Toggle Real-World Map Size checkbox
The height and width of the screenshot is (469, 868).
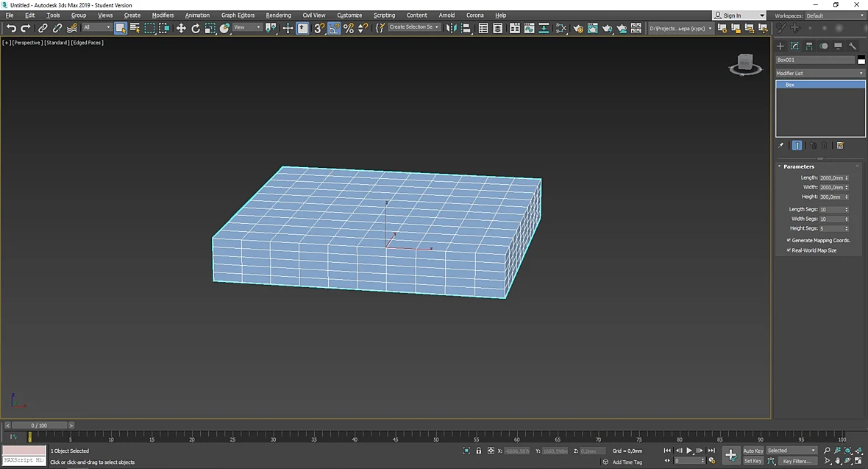click(x=789, y=250)
